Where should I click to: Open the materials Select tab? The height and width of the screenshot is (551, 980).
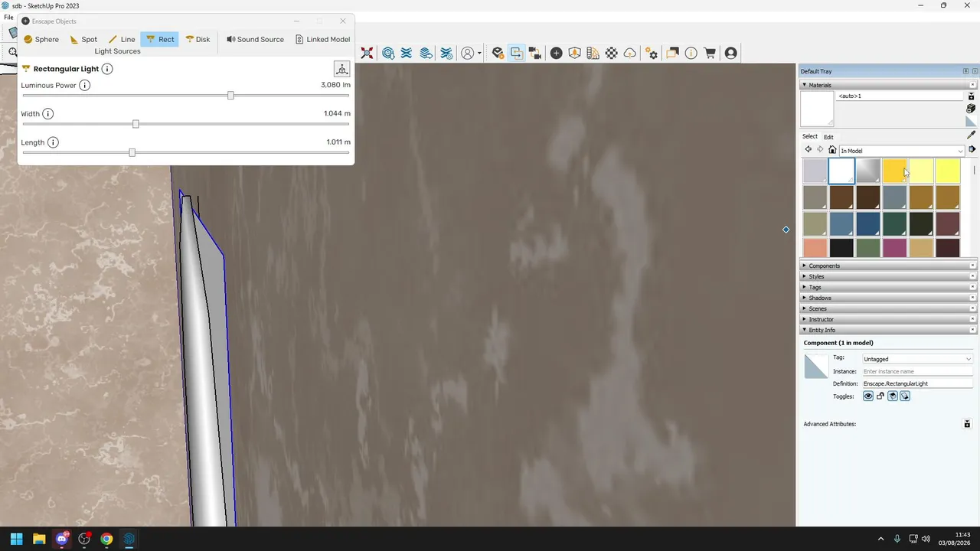pyautogui.click(x=810, y=136)
